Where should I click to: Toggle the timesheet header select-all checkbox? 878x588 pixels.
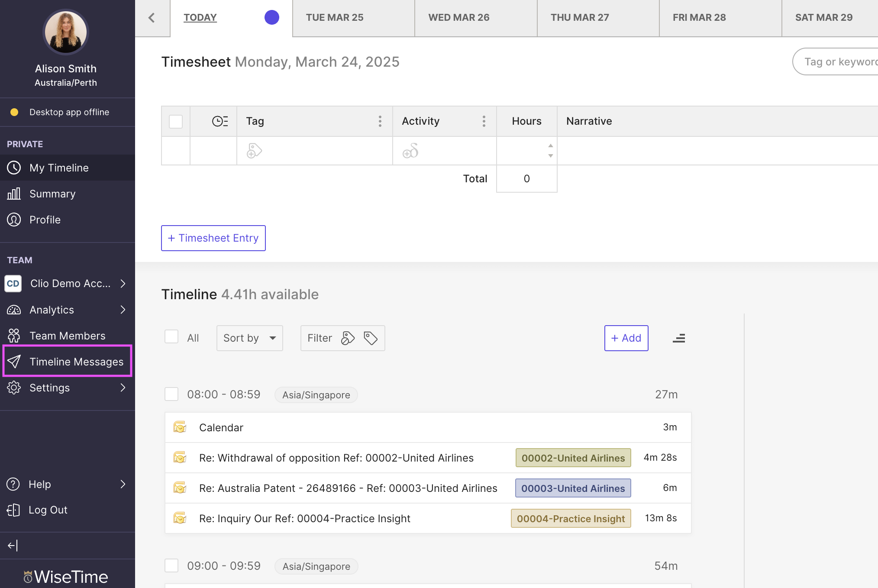point(176,121)
